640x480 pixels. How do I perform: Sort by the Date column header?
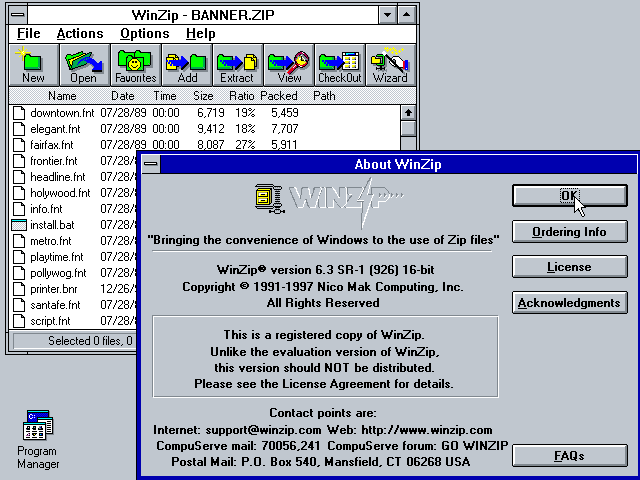click(x=122, y=96)
